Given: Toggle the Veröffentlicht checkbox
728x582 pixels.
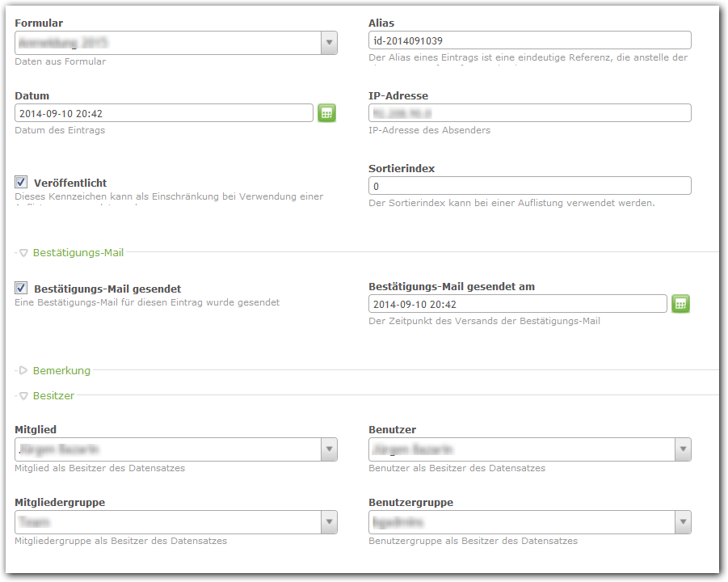Looking at the screenshot, I should click(22, 183).
